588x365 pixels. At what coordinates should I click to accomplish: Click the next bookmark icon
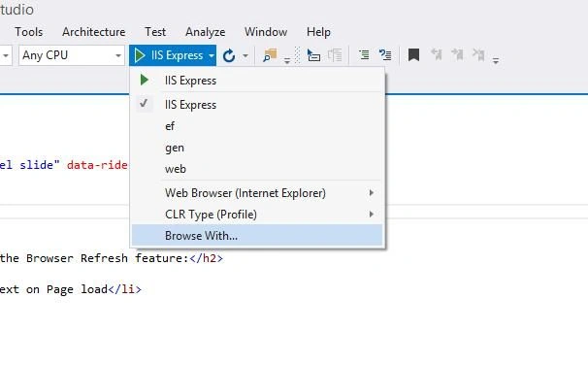457,54
